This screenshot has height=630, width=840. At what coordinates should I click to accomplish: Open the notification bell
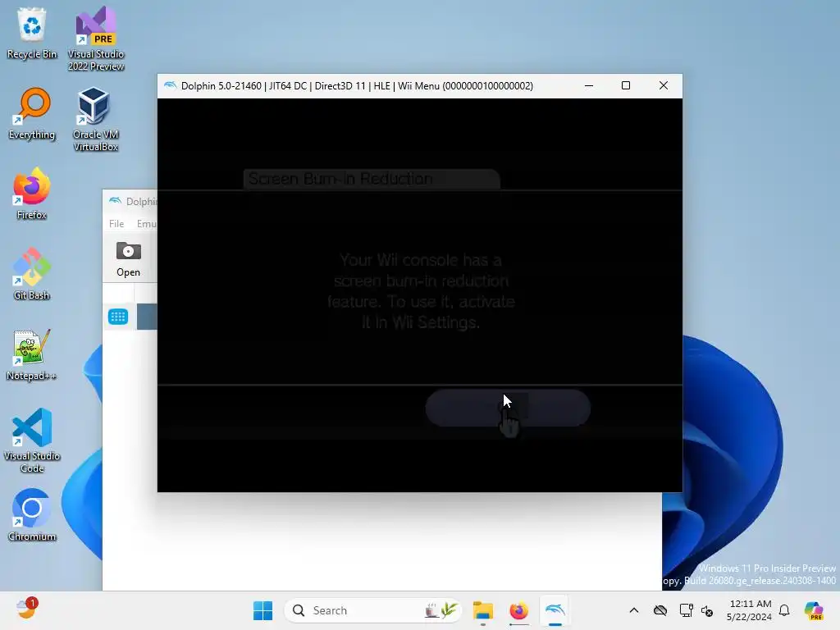coord(784,610)
